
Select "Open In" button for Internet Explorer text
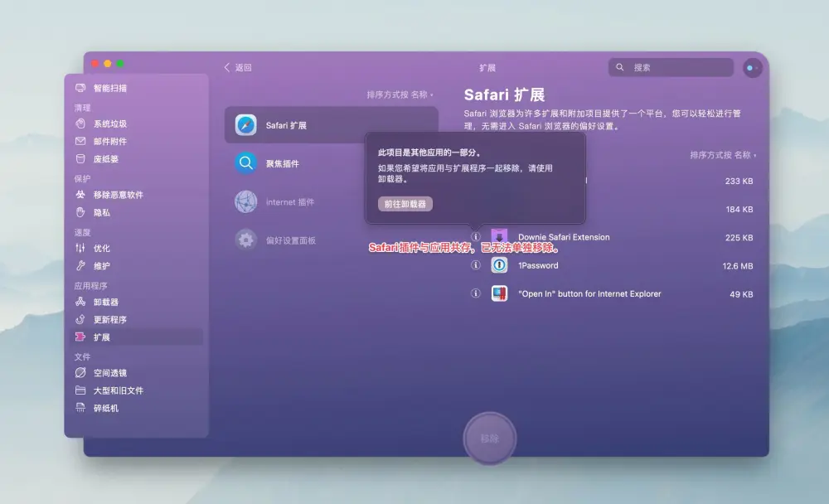point(589,293)
